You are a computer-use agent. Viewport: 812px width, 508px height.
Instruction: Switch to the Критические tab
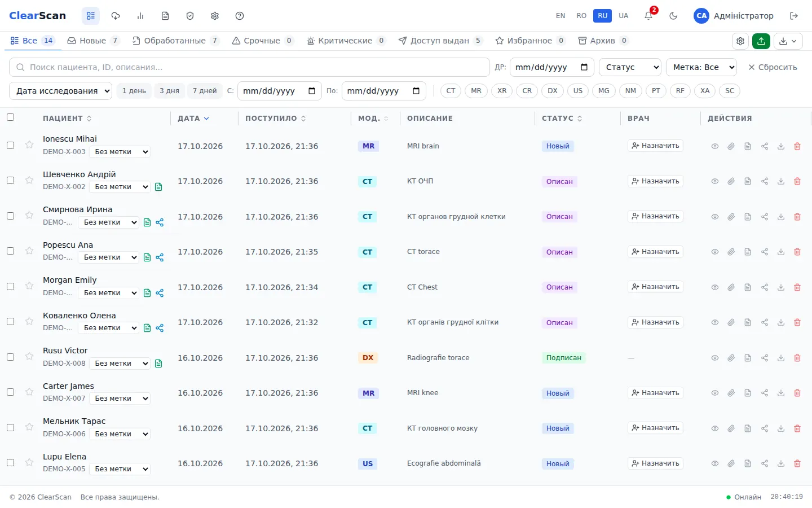[346, 41]
